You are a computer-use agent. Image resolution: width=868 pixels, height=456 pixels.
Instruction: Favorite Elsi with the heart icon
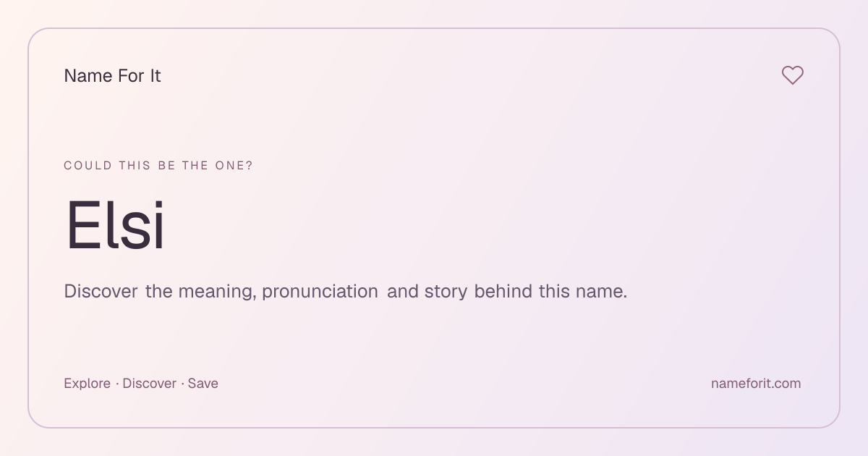(793, 75)
